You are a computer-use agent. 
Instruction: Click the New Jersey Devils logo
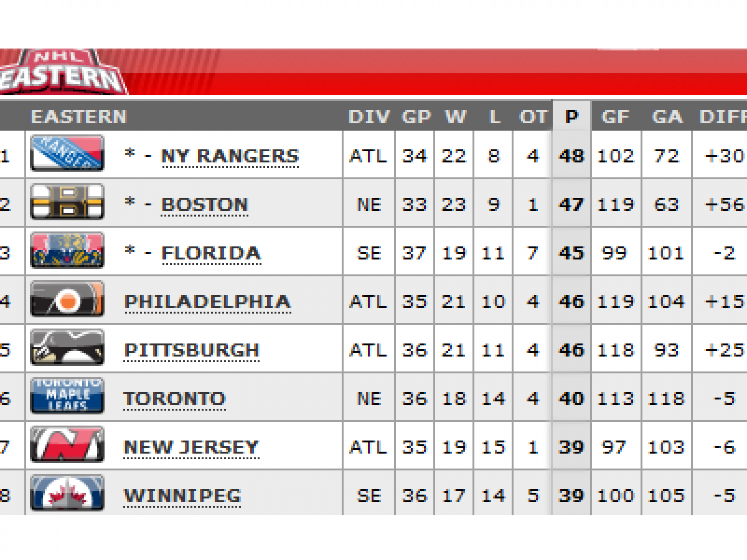[67, 445]
